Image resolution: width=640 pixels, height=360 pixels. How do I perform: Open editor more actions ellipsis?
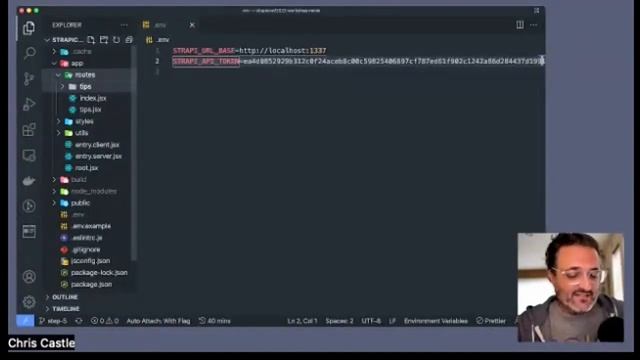pos(533,25)
